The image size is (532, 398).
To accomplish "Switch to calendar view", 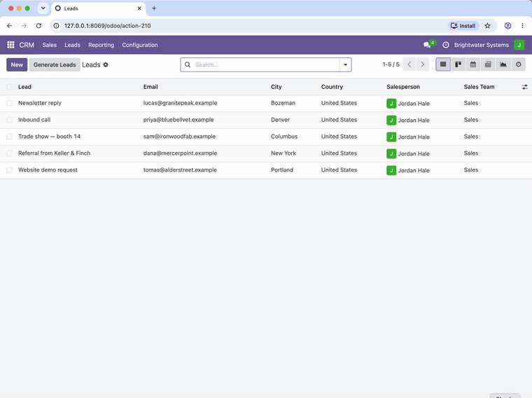I will (473, 64).
